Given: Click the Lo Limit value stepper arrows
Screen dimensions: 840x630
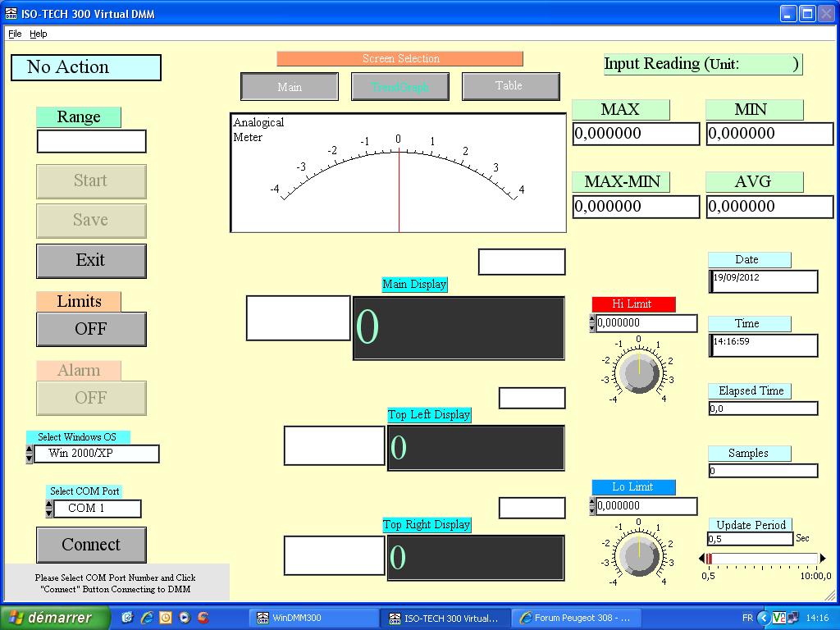Looking at the screenshot, I should pos(592,506).
